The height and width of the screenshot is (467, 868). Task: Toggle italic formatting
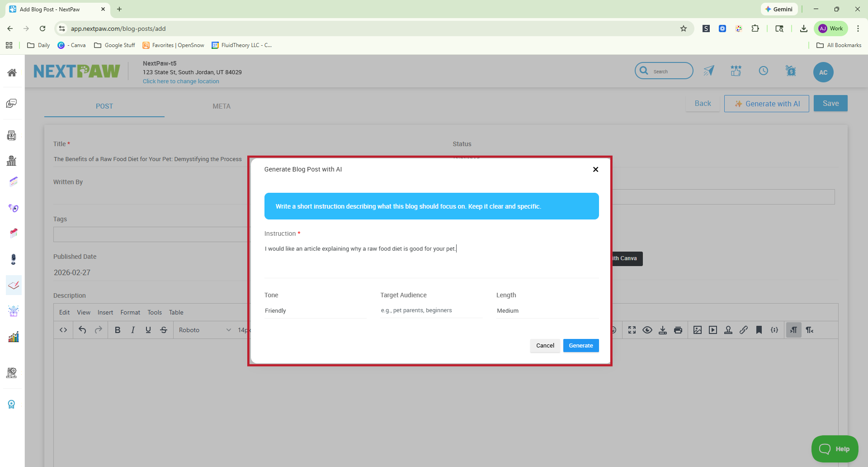pos(133,330)
